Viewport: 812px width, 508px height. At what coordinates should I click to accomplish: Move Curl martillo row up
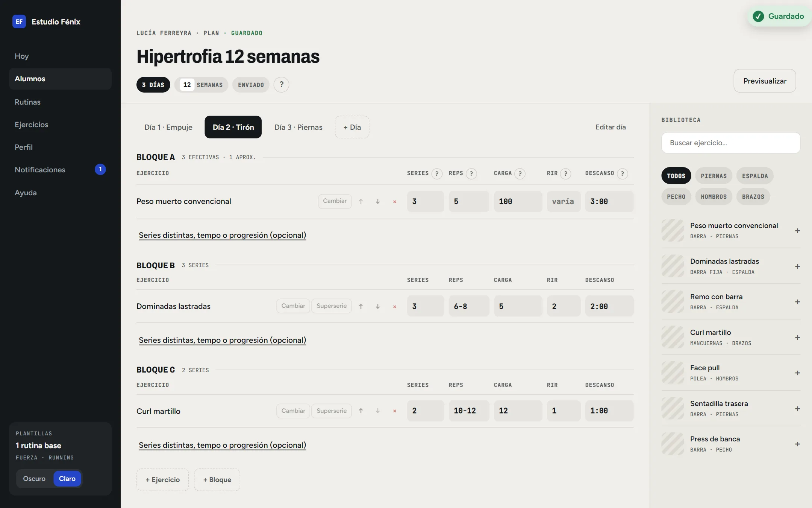361,411
